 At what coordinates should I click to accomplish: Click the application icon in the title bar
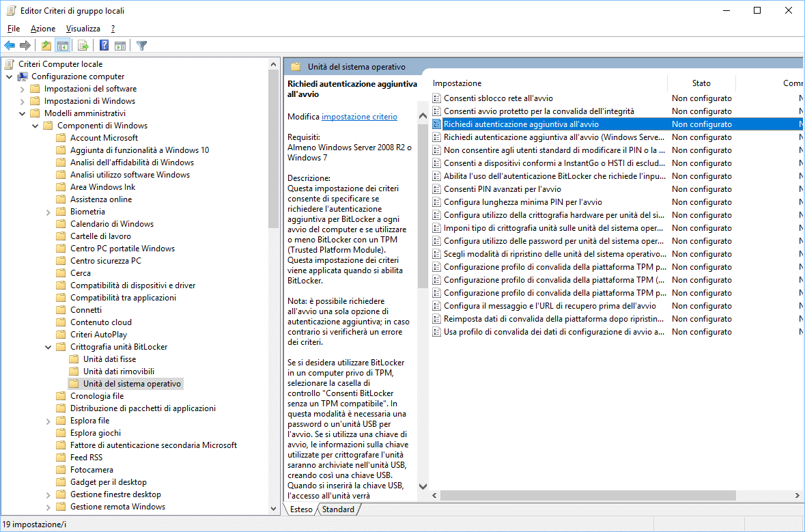coord(10,10)
